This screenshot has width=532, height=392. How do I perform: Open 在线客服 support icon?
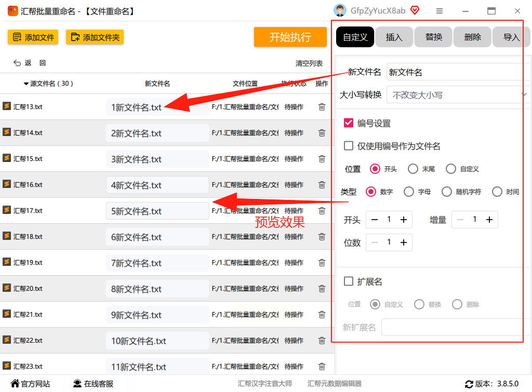click(77, 384)
